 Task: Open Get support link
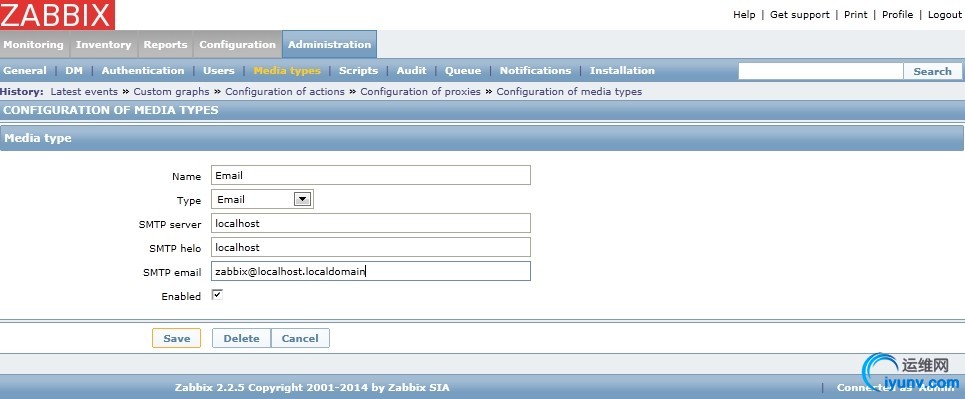pos(799,15)
